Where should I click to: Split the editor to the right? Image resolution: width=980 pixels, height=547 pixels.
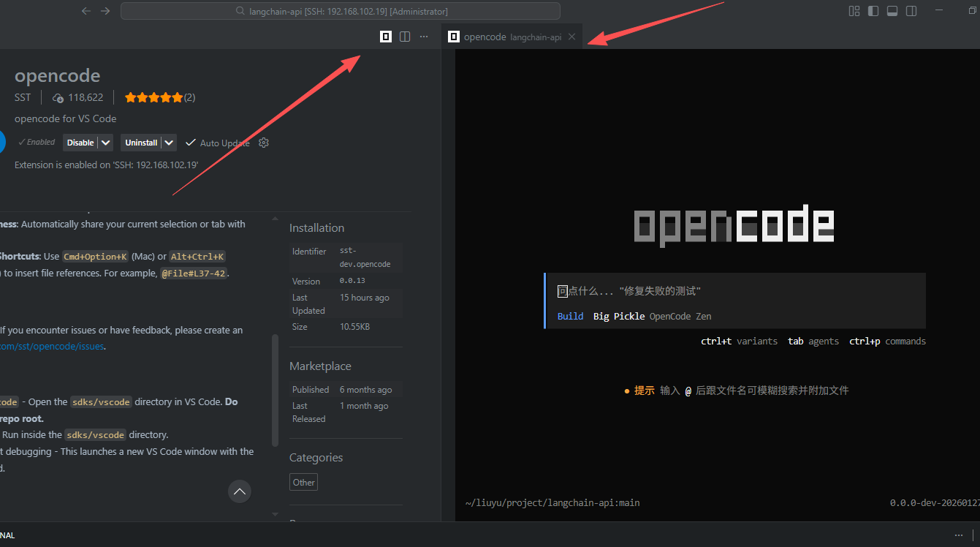coord(405,37)
